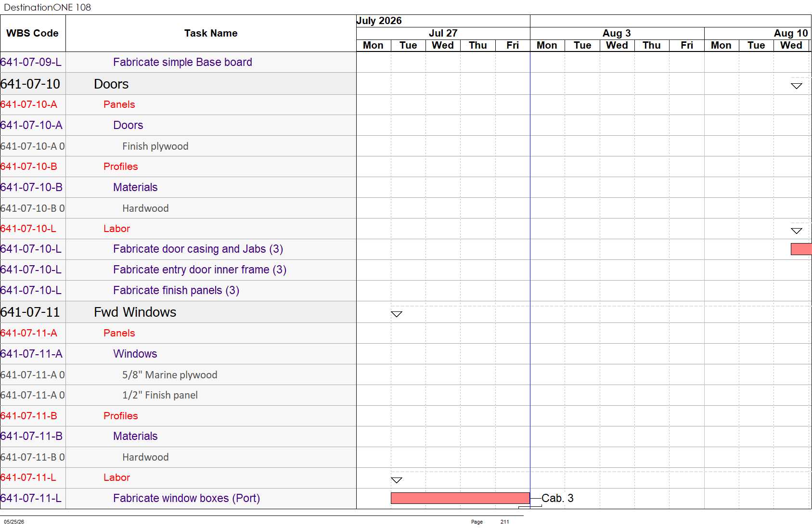Click the Task Name column header
The height and width of the screenshot is (528, 812).
pyautogui.click(x=211, y=33)
